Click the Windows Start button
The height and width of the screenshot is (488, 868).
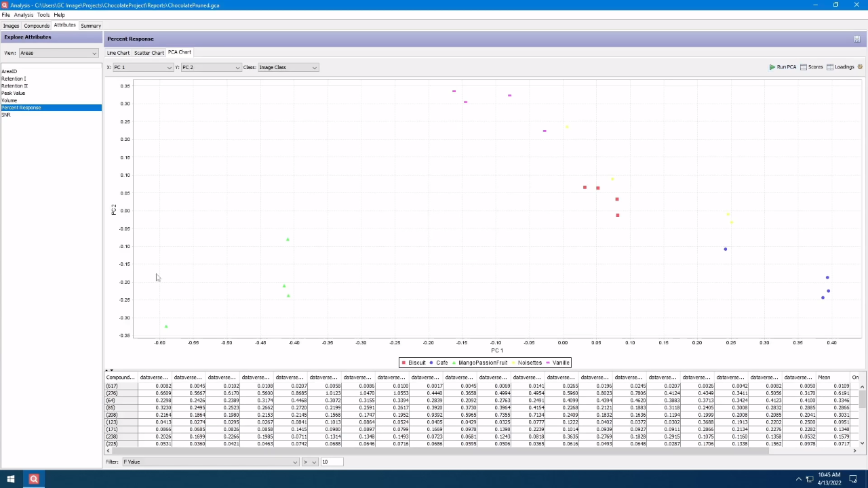(x=10, y=479)
